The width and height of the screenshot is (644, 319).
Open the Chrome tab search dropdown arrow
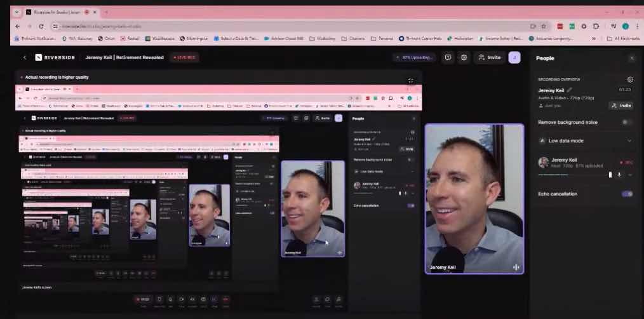pos(17,12)
